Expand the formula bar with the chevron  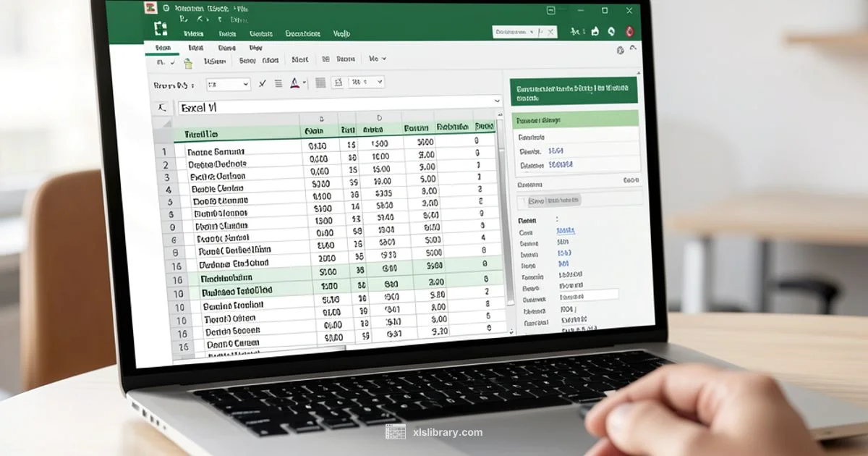point(496,101)
